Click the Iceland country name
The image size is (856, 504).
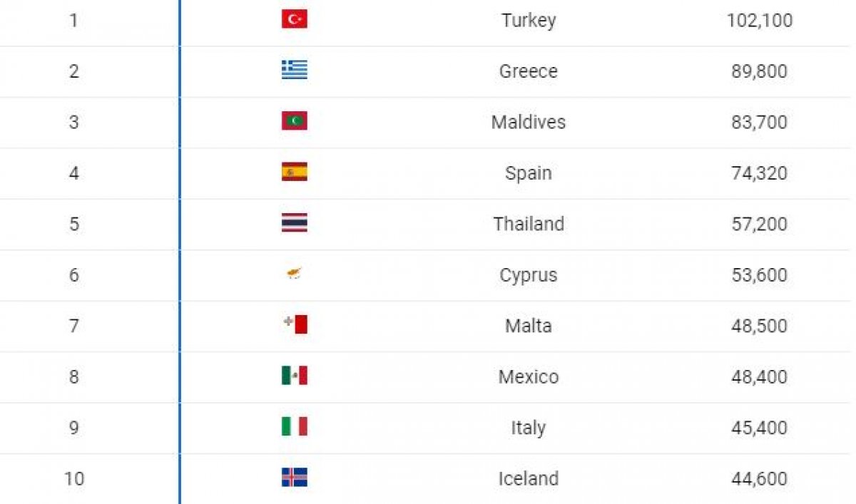tap(529, 478)
